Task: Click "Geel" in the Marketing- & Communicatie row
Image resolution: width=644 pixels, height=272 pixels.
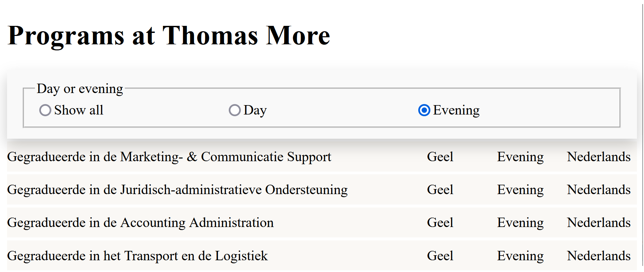Action: pyautogui.click(x=440, y=157)
